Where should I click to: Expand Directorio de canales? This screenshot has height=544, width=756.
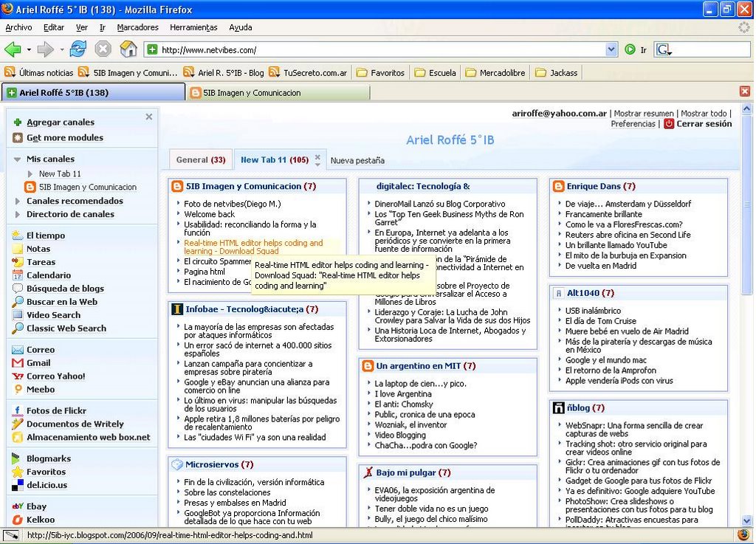(x=18, y=214)
